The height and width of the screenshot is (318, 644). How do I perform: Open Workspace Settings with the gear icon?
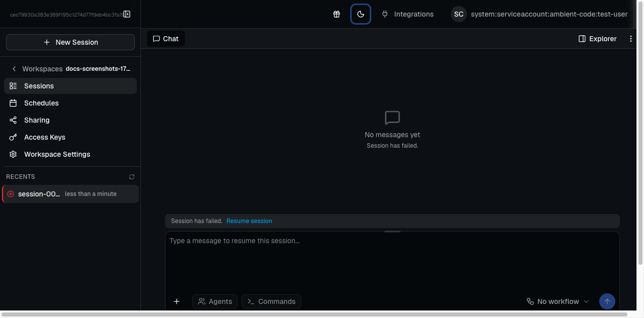[x=13, y=154]
